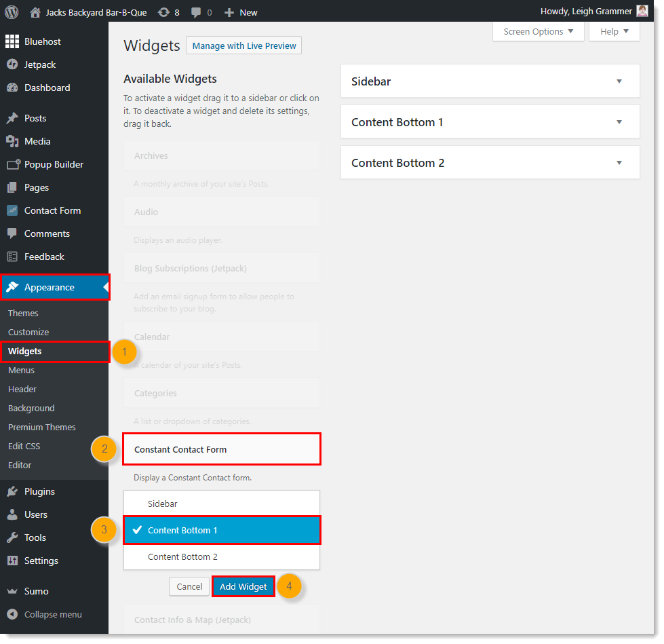Click the Contact Form icon
Viewport: 664px width, 644px height.
[12, 210]
